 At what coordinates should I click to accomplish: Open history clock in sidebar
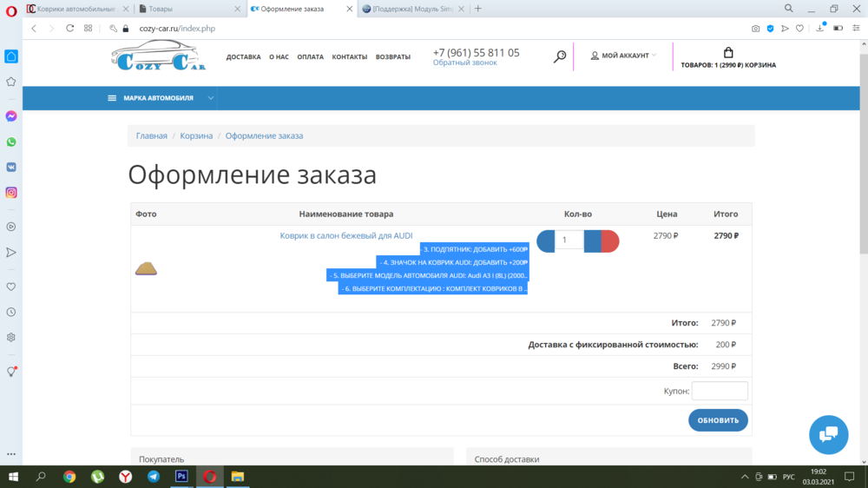coord(11,313)
